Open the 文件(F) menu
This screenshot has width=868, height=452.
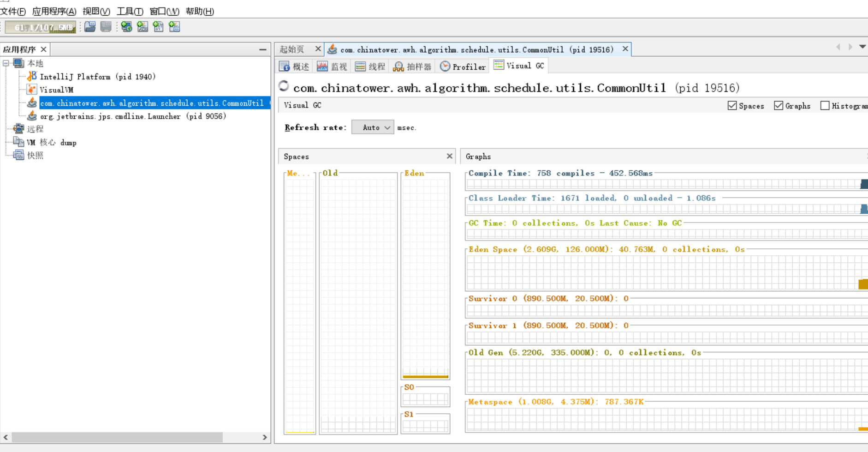coord(13,11)
